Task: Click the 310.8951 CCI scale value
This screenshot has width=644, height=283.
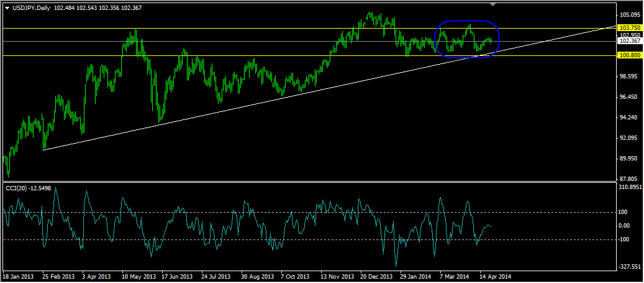Action: pos(630,187)
